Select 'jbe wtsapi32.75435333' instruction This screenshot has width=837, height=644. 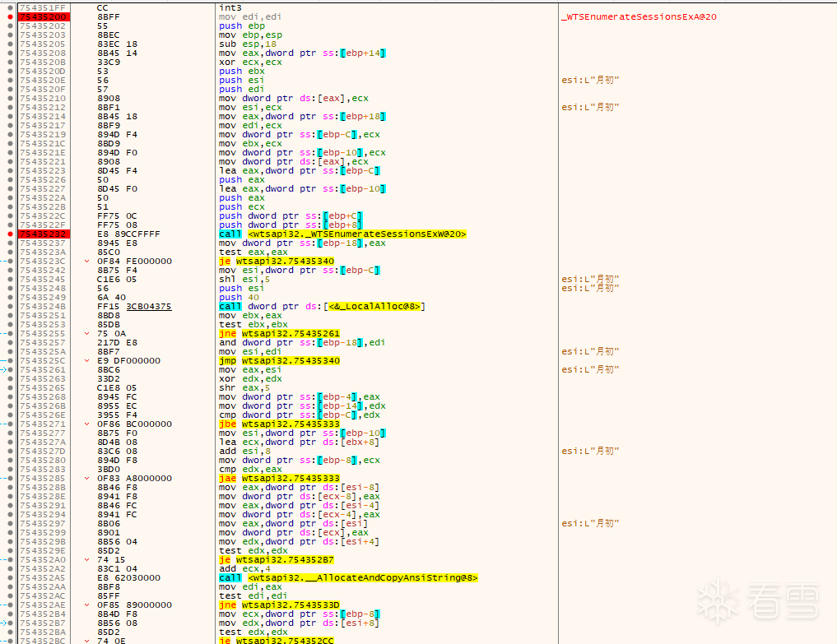coord(279,424)
